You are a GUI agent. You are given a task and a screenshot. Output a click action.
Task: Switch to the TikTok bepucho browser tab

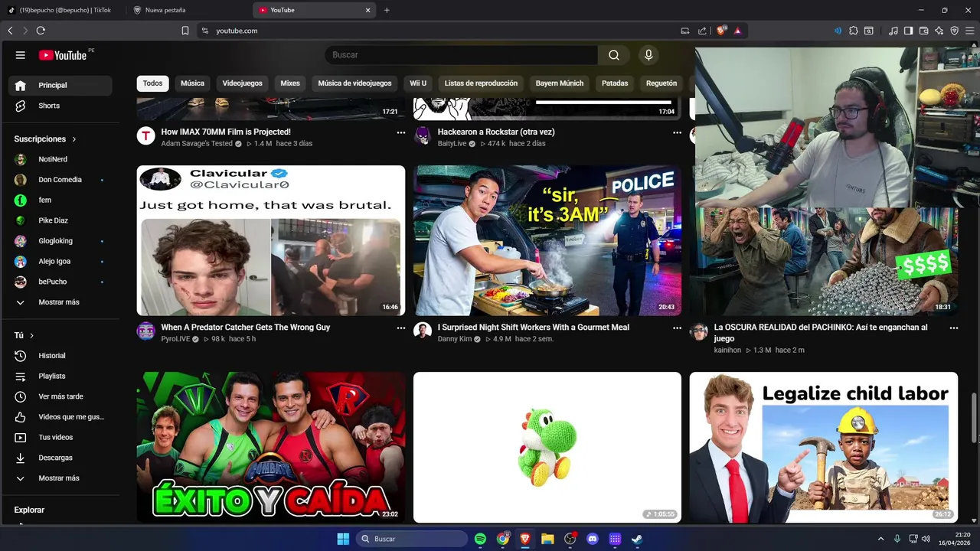pos(64,10)
